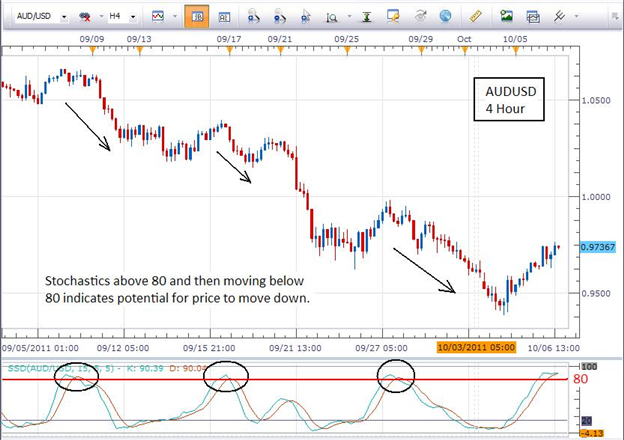Image resolution: width=624 pixels, height=440 pixels.
Task: Open the toolbar overflow at far right
Action: [615, 16]
